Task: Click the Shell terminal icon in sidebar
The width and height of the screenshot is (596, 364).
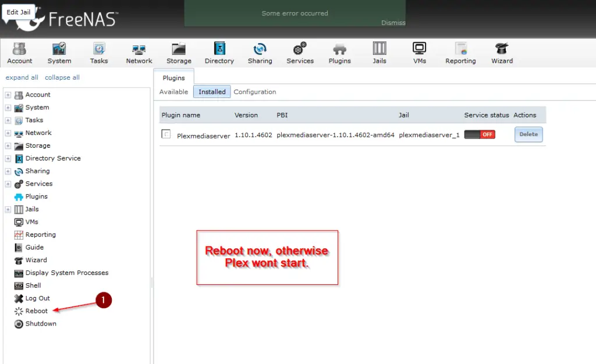Action: (x=19, y=286)
